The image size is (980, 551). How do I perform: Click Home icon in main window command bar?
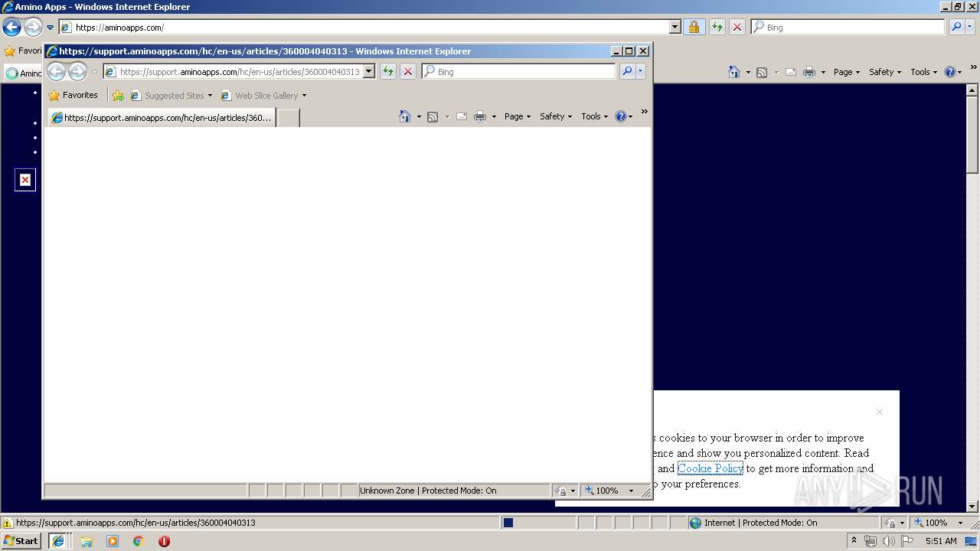point(734,72)
